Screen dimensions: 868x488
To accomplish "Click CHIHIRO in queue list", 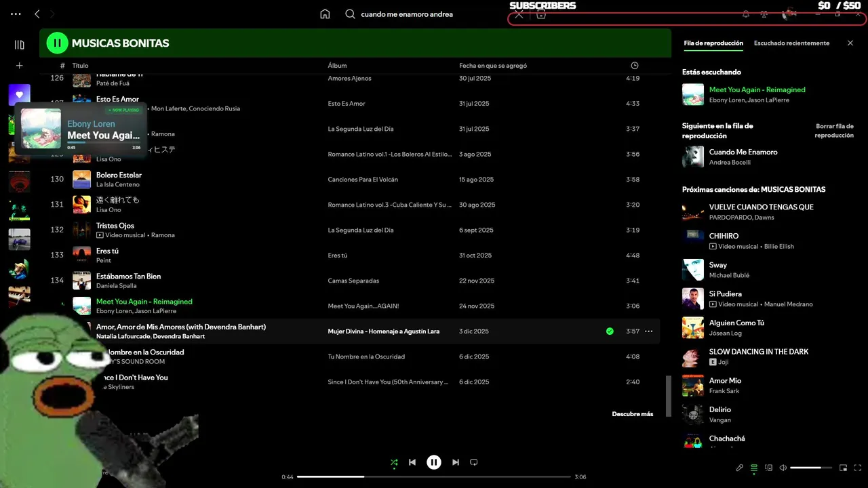I will pos(724,237).
